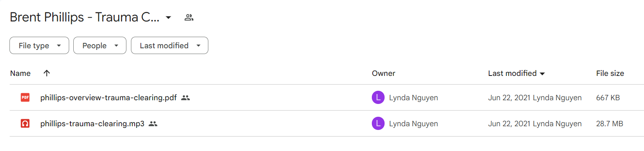Click the red PDF file icon
The width and height of the screenshot is (644, 151).
pyautogui.click(x=25, y=98)
